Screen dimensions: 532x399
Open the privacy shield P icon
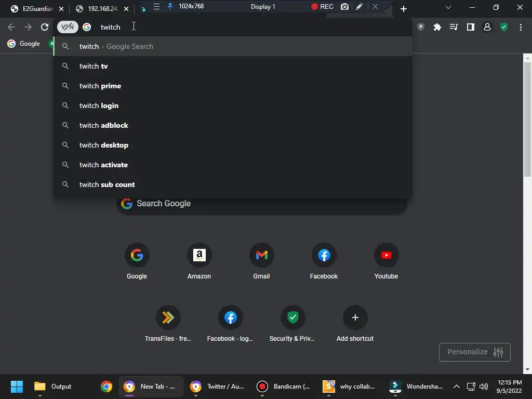click(421, 27)
